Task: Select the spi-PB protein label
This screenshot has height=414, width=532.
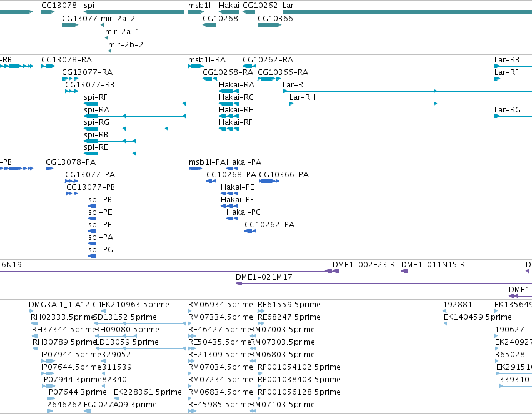Action: tap(100, 200)
